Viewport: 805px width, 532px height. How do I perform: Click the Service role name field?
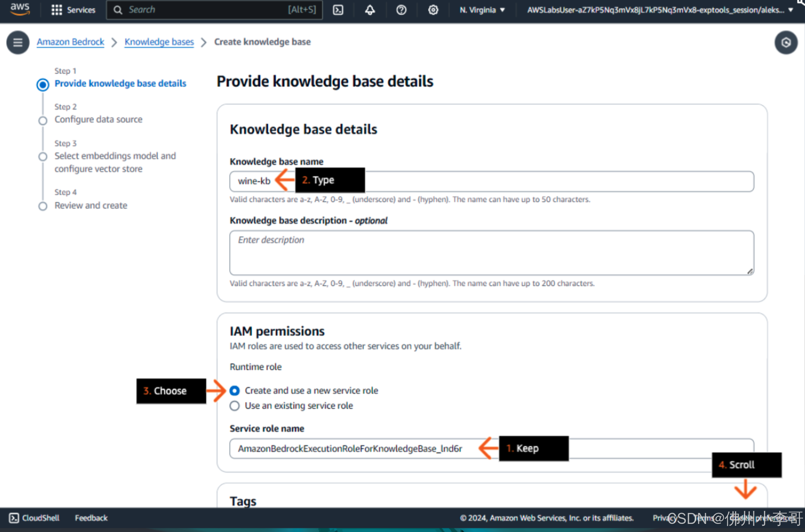492,448
